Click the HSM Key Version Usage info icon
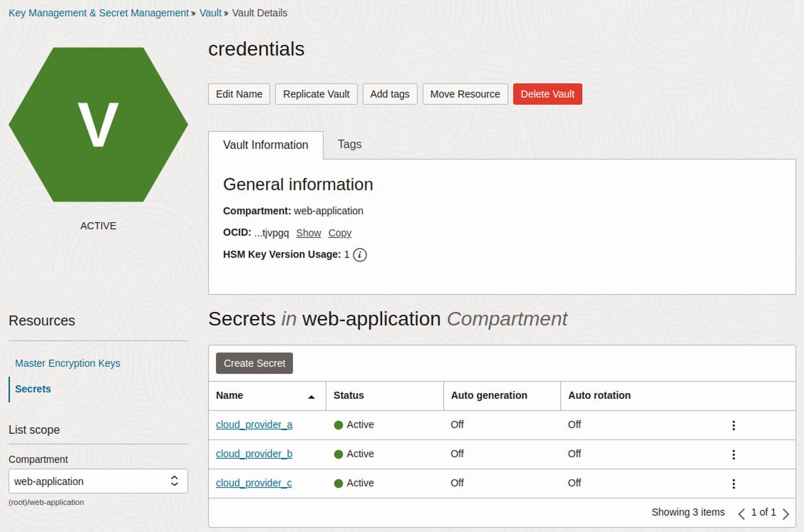 [x=360, y=255]
